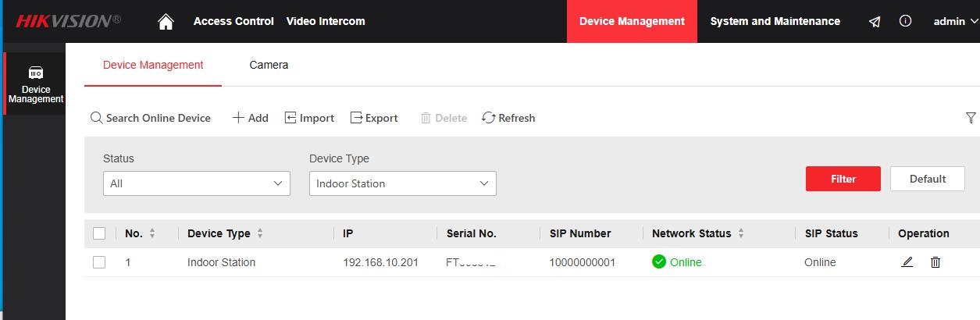The width and height of the screenshot is (980, 320).
Task: Click SIP number 10000000001
Action: tap(582, 262)
